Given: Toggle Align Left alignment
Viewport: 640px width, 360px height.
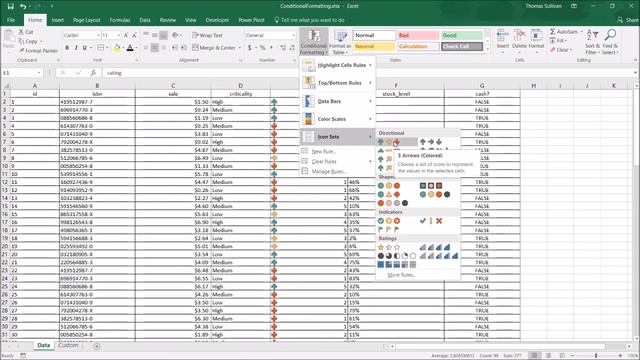Looking at the screenshot, I should coord(146,48).
